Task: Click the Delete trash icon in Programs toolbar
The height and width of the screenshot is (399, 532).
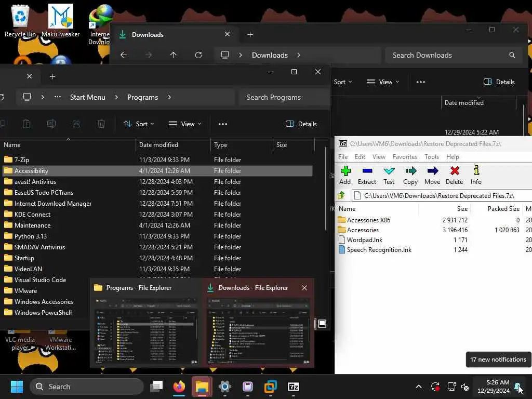Action: pyautogui.click(x=101, y=124)
